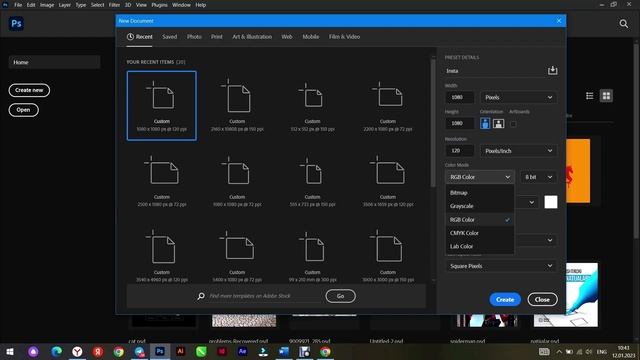The width and height of the screenshot is (640, 360).
Task: Launch Telegram from the taskbar
Action: click(139, 351)
